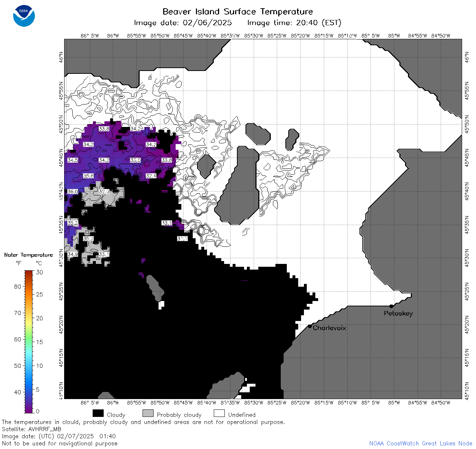
Task: Click the 35.6 temperature reading label
Action: pyautogui.click(x=88, y=176)
